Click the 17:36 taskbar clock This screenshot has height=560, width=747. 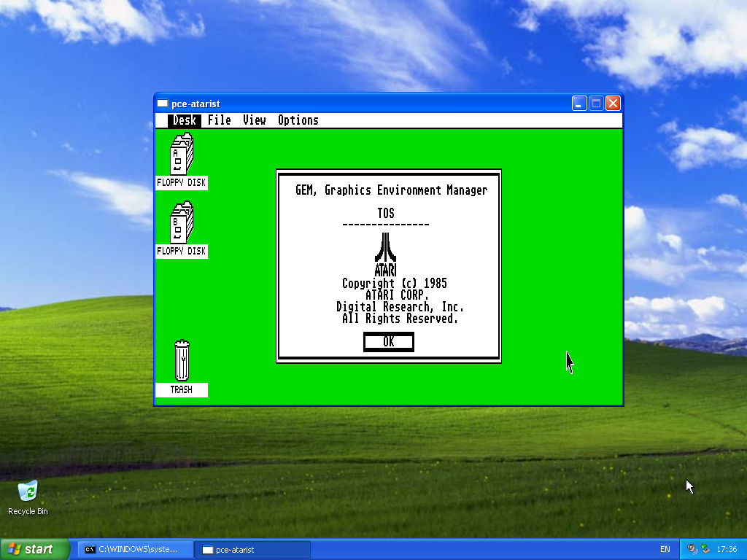coord(727,550)
